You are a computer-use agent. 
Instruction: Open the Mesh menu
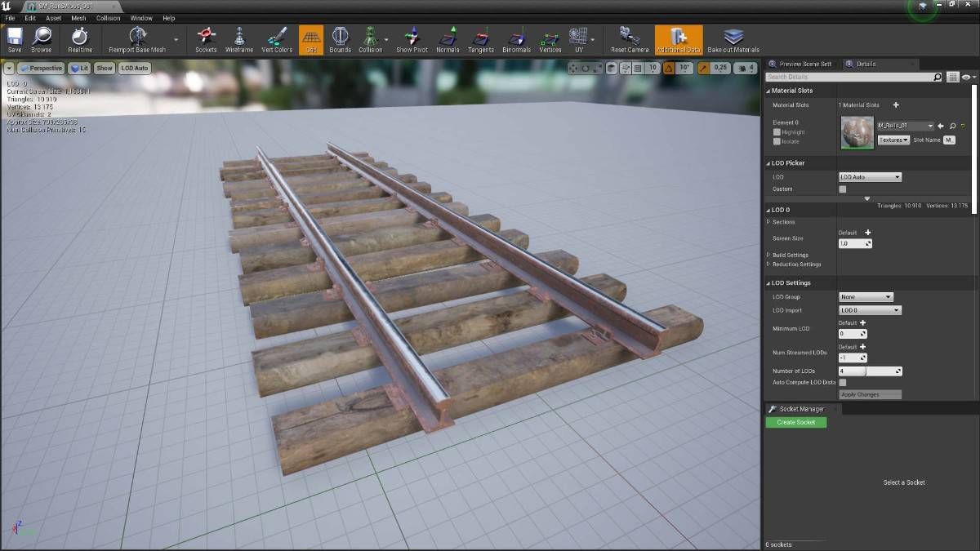(x=78, y=18)
